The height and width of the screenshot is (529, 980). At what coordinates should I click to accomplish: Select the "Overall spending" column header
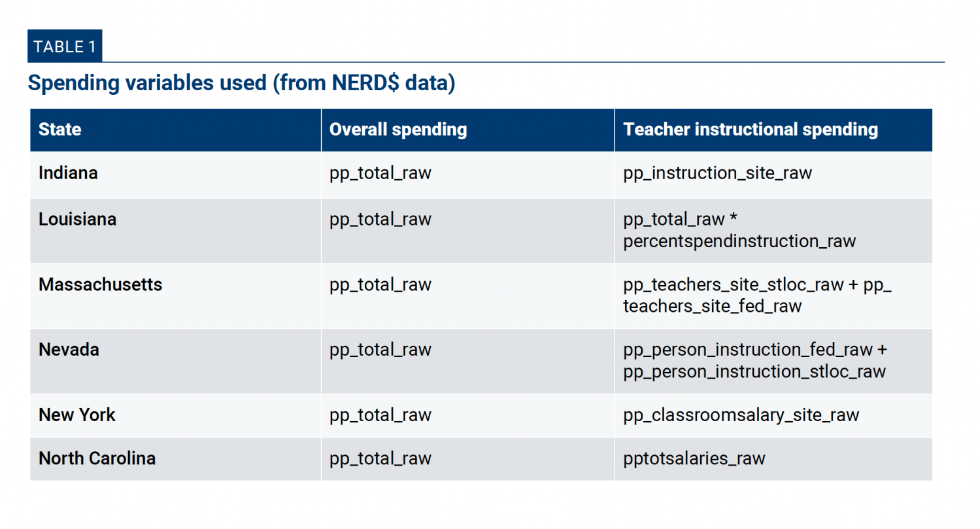point(398,129)
